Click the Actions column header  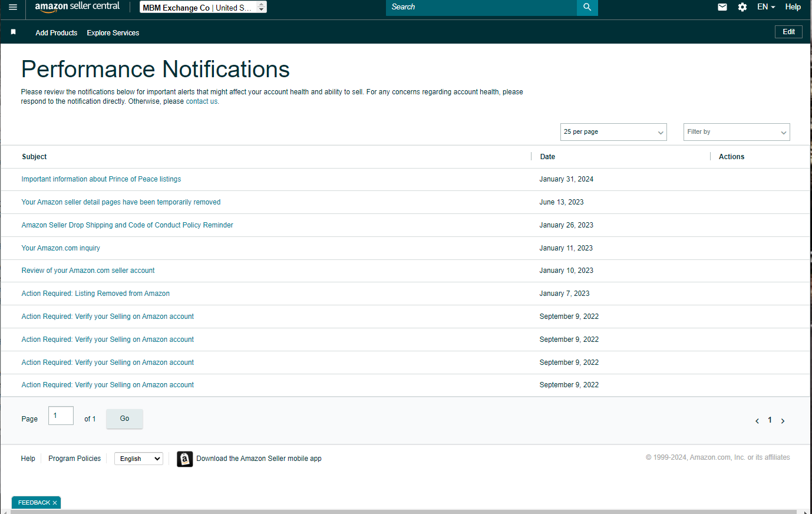[731, 157]
